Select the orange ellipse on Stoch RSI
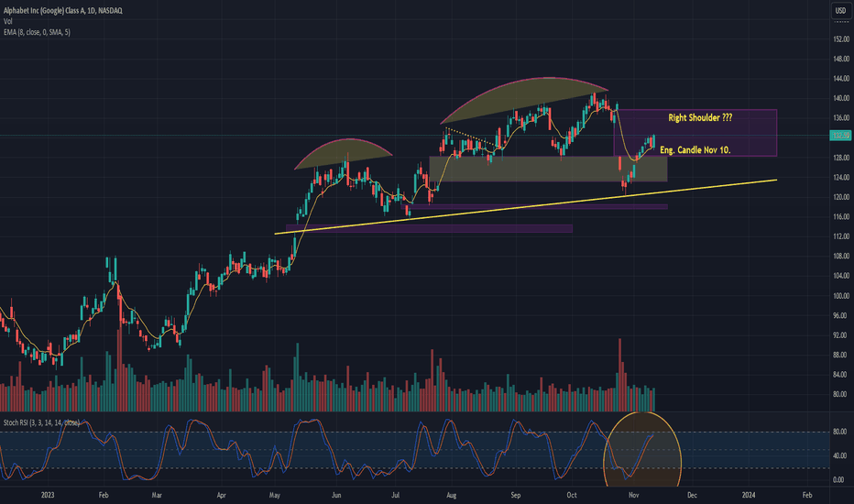854x504 pixels. pyautogui.click(x=642, y=450)
